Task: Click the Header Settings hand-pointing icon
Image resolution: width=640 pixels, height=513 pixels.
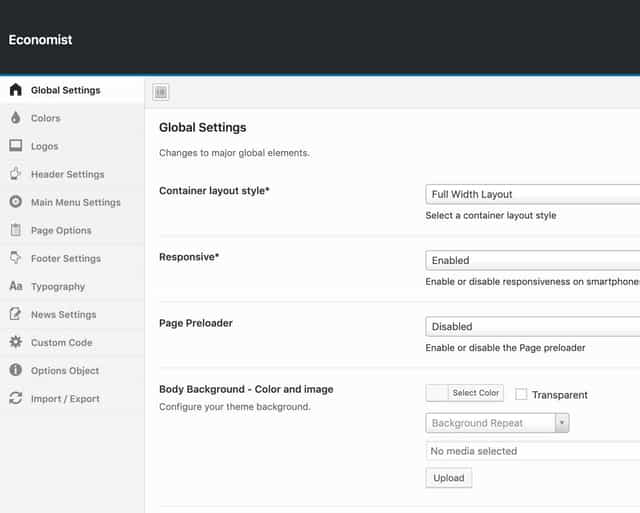Action: click(16, 174)
